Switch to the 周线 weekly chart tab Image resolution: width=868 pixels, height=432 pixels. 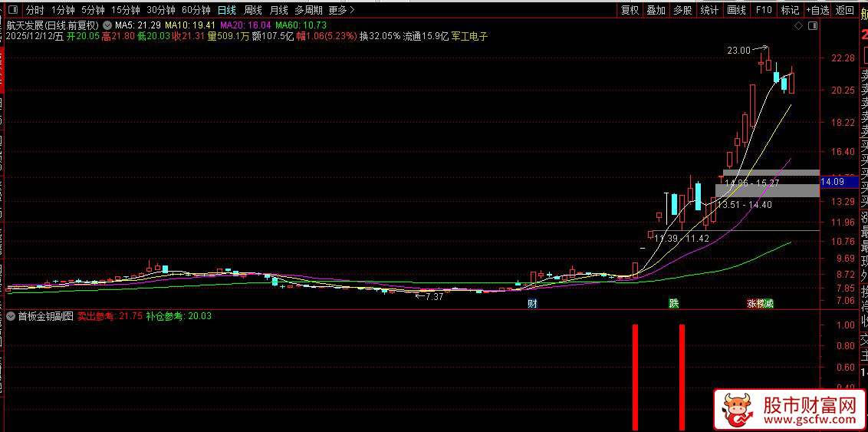pyautogui.click(x=253, y=10)
